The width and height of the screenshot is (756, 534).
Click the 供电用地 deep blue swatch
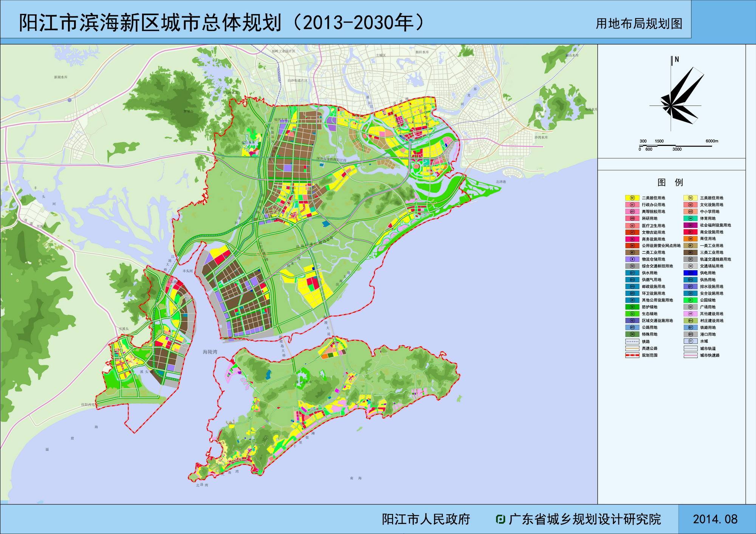point(690,272)
